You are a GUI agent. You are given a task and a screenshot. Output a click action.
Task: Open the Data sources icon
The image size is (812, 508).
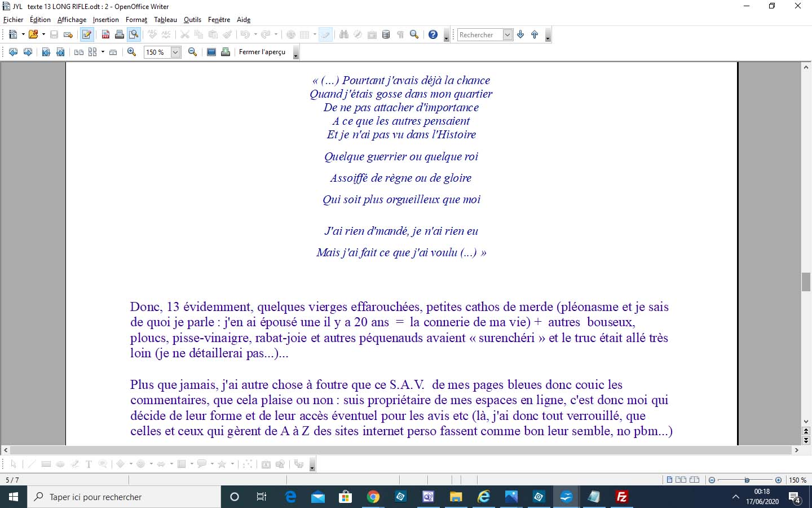[386, 34]
